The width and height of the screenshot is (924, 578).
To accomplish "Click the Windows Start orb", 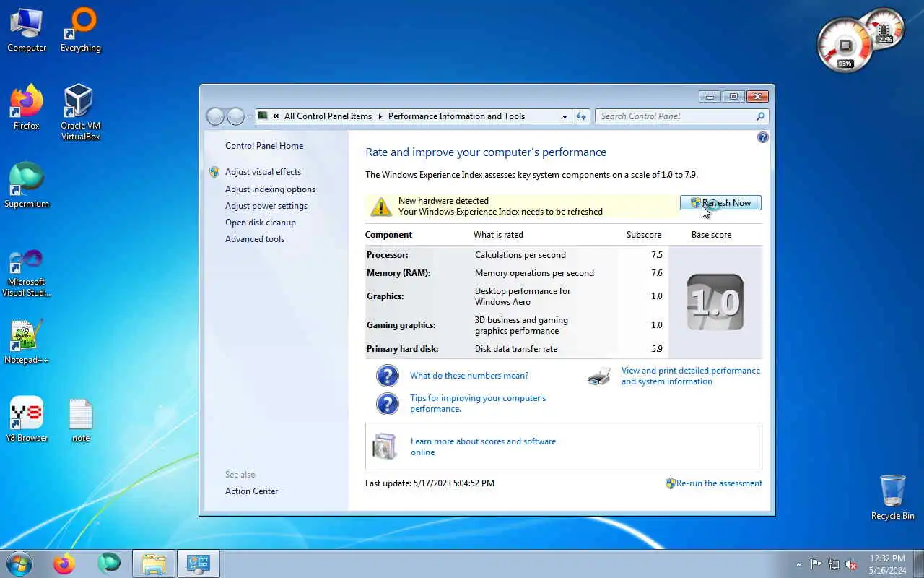I will coord(19,564).
